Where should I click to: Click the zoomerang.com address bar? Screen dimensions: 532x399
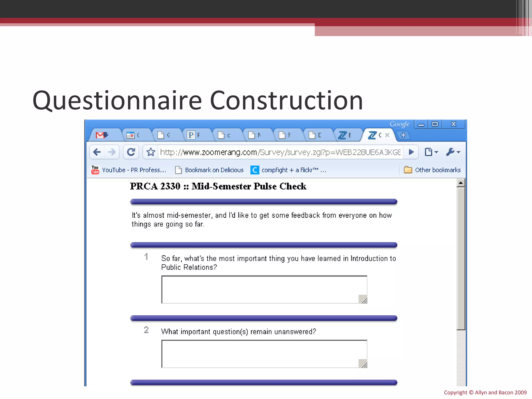click(x=280, y=152)
